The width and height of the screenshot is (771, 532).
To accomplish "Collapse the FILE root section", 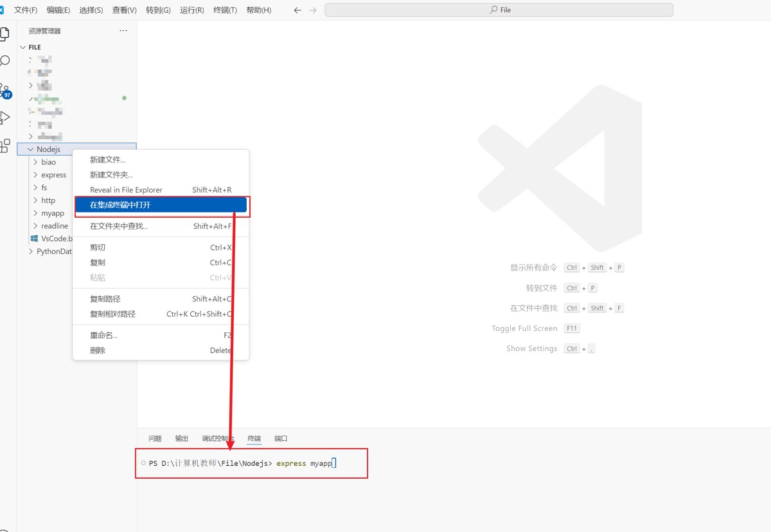I will pos(77,47).
